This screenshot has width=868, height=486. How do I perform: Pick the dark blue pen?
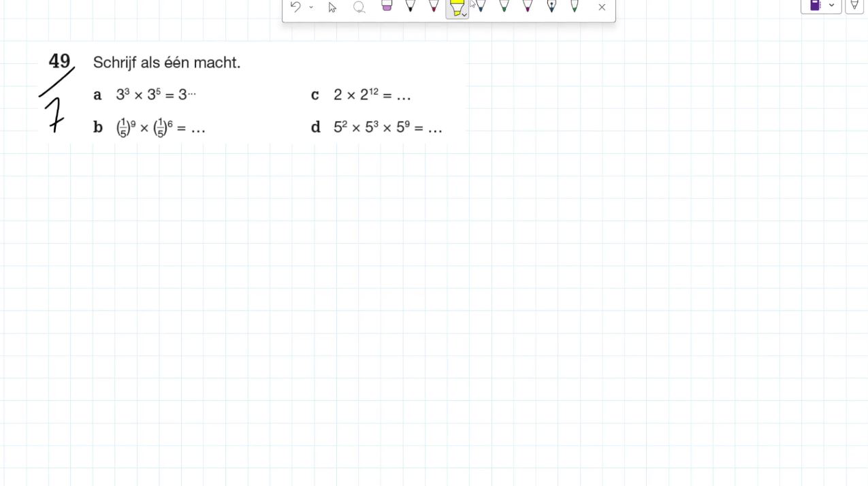pyautogui.click(x=481, y=5)
